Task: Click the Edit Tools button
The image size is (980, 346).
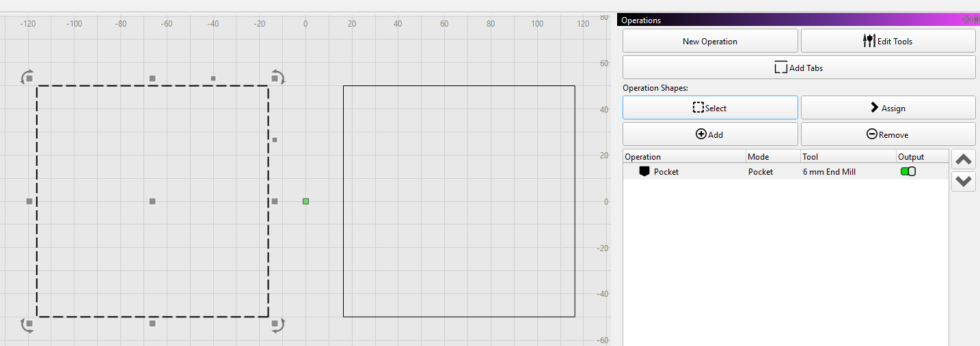Action: pos(888,41)
